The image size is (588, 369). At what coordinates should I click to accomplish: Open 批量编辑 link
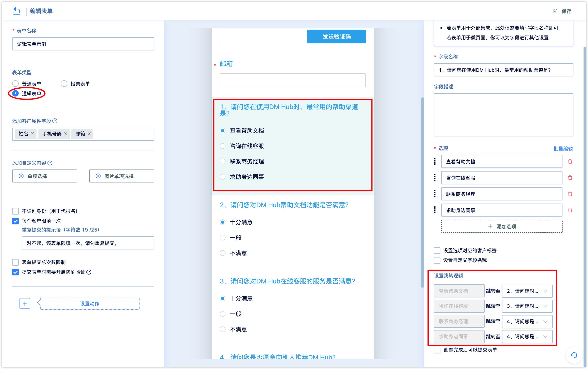pos(563,149)
